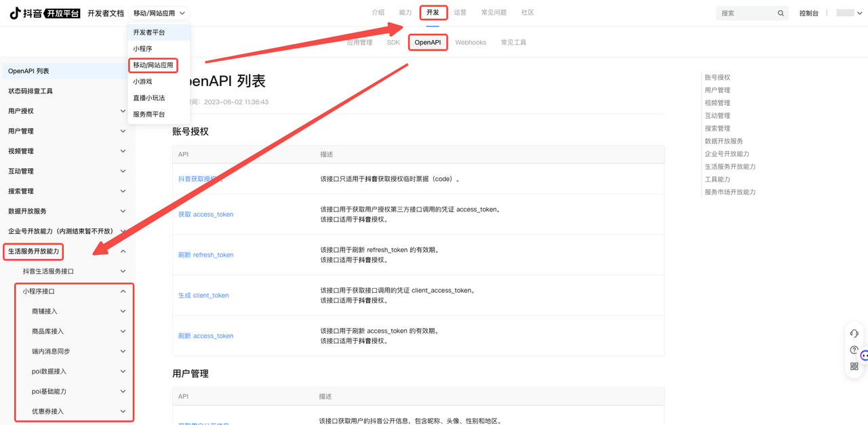The image size is (868, 425).
Task: Open the user account dropdown arrow
Action: pyautogui.click(x=860, y=13)
